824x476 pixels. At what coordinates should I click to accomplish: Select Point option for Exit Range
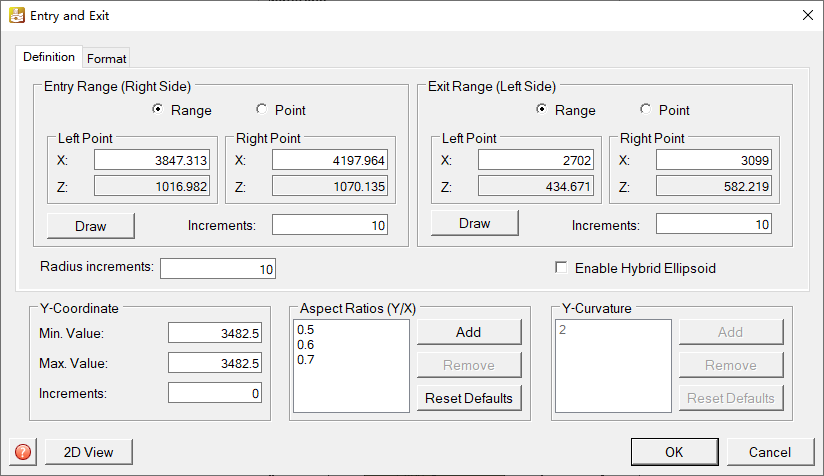tap(645, 109)
